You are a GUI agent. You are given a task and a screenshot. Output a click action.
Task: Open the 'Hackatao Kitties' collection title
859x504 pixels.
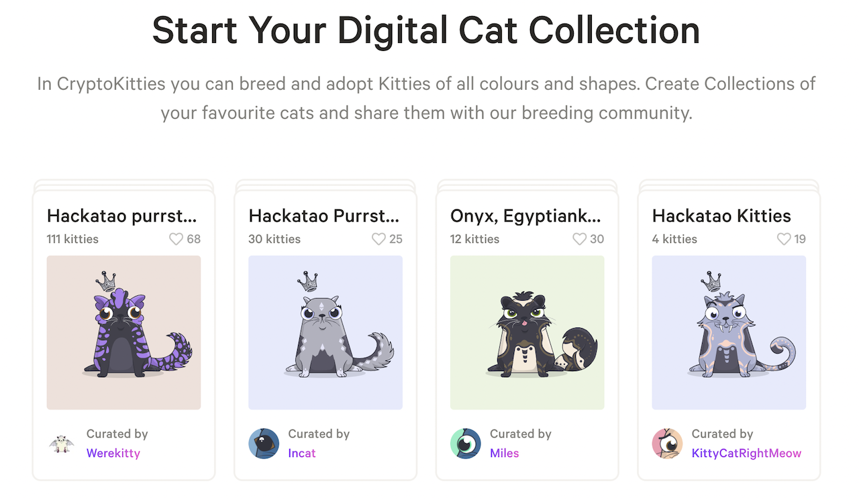tap(721, 215)
